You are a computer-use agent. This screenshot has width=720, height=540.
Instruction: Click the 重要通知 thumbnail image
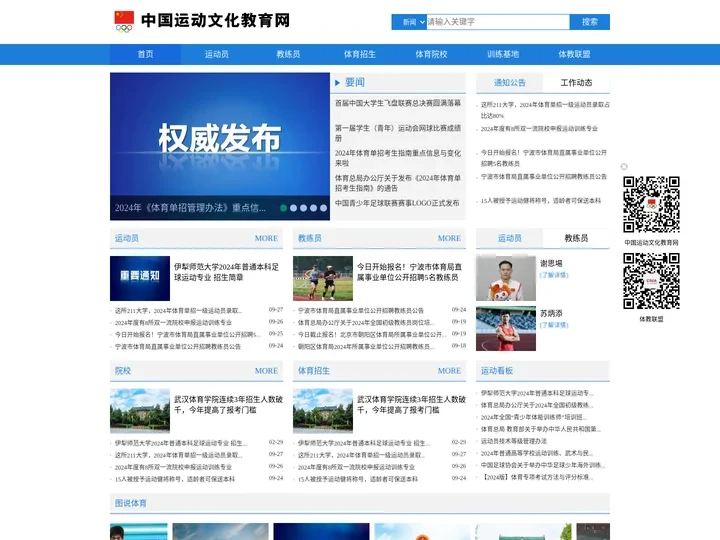[x=140, y=278]
